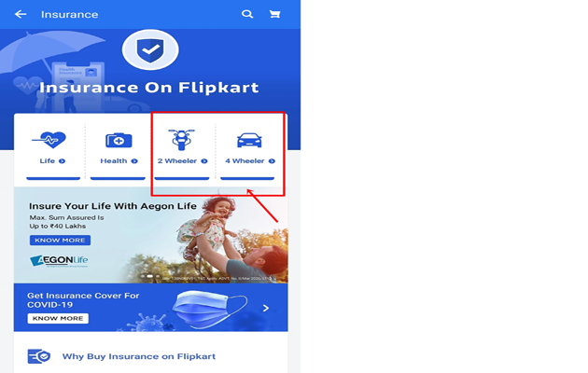Screen dimensions: 588x373
Task: Tap the Life insurance heart icon
Action: (49, 140)
